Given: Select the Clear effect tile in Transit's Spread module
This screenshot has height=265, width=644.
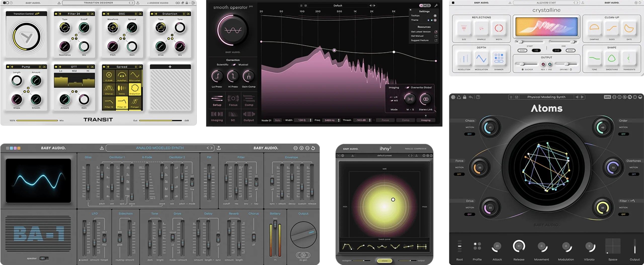Looking at the screenshot, I should 109,76.
